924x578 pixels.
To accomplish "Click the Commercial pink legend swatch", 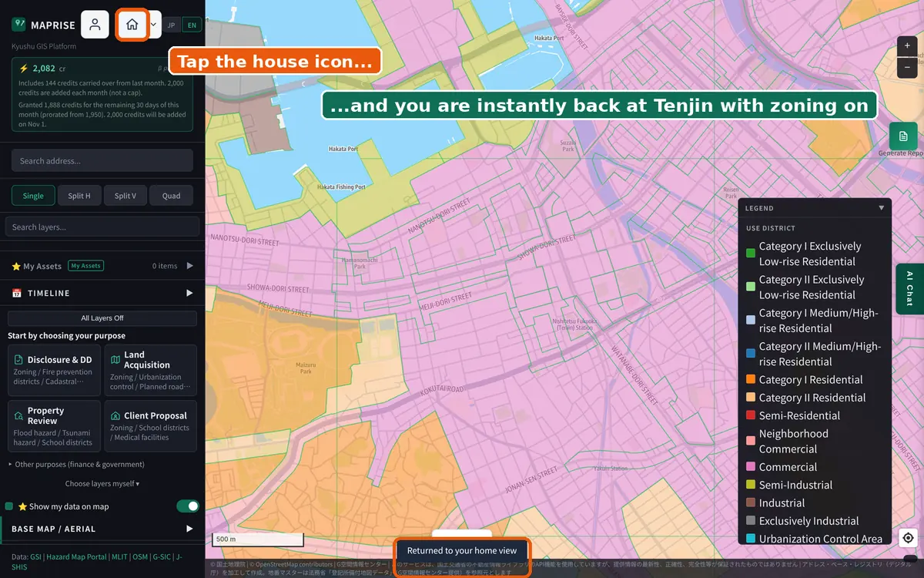I will pos(750,467).
